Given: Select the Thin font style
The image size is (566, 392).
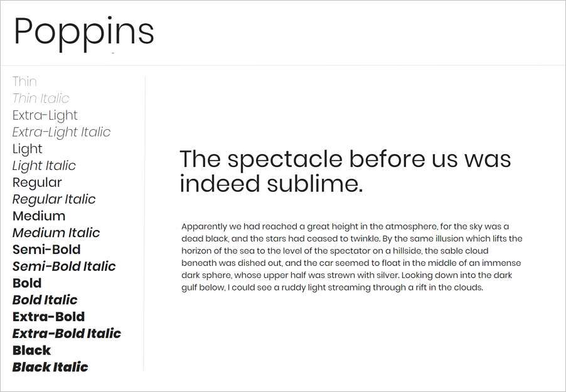Looking at the screenshot, I should [x=24, y=82].
